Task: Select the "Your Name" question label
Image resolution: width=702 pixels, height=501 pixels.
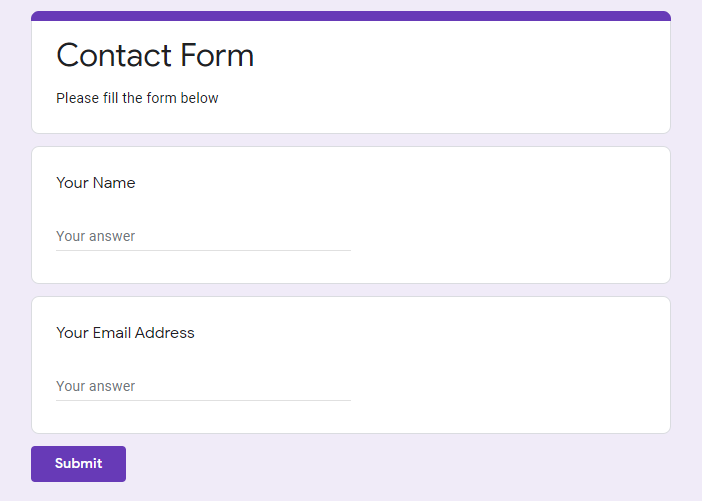Action: pos(96,183)
